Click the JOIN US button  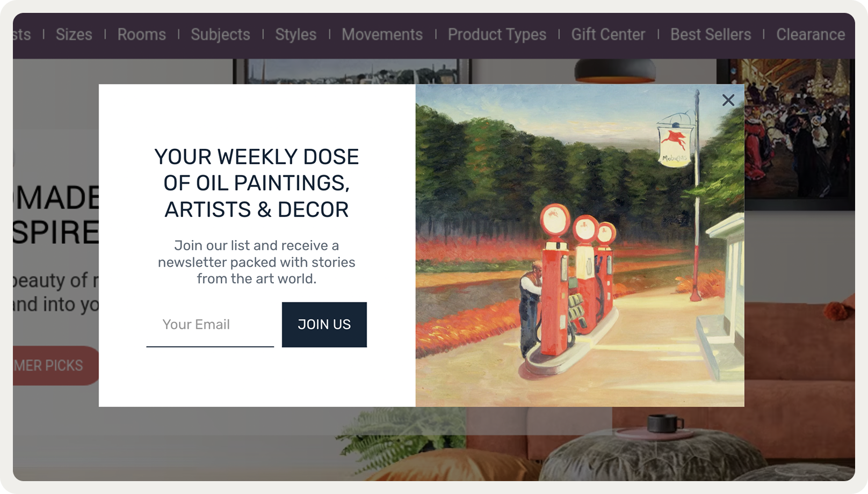point(324,324)
